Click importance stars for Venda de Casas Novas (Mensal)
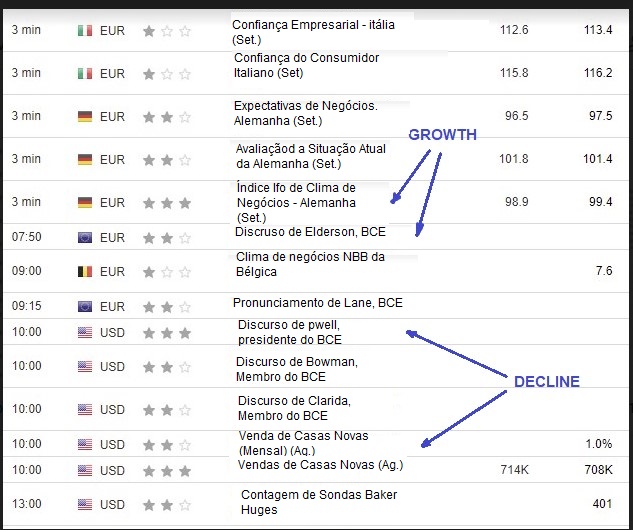 167,445
